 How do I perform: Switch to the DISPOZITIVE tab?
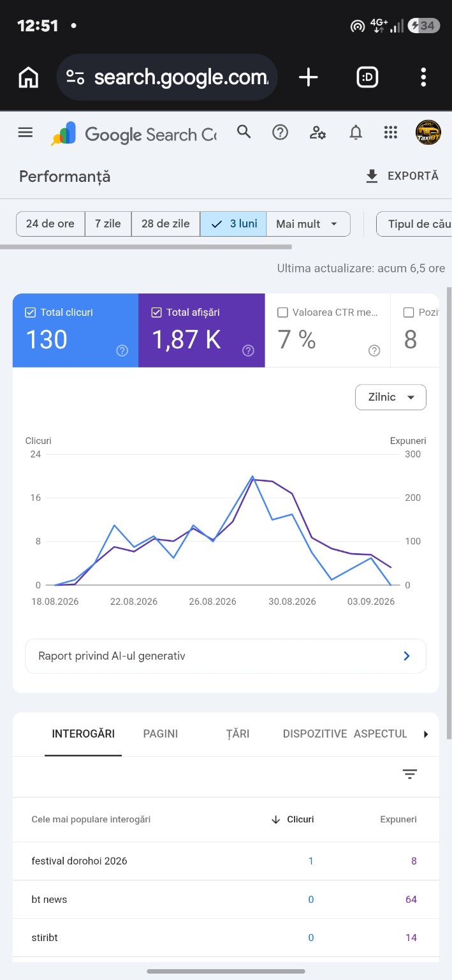[315, 734]
